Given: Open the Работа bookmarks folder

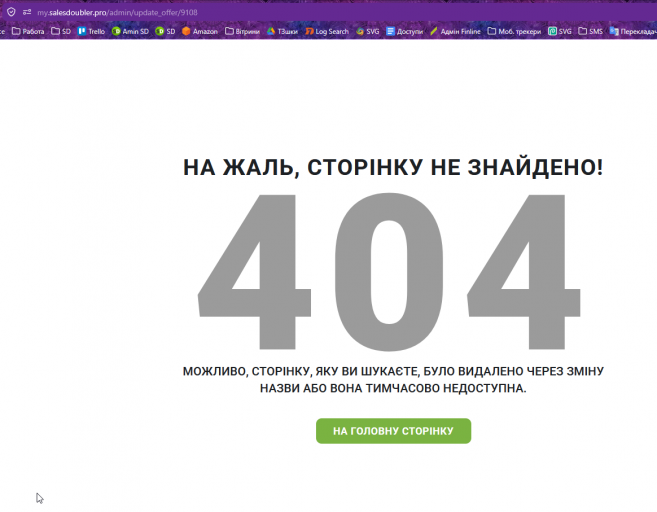Looking at the screenshot, I should click(x=28, y=31).
